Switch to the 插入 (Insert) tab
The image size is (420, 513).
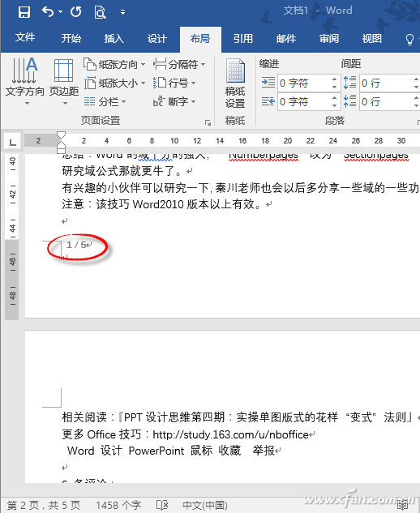(x=114, y=39)
